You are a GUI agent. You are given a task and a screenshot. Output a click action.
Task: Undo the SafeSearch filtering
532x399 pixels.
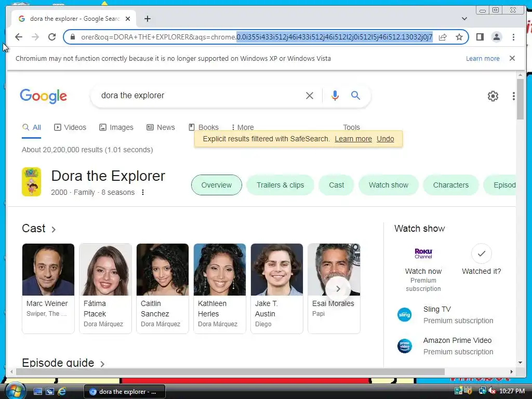pos(385,139)
